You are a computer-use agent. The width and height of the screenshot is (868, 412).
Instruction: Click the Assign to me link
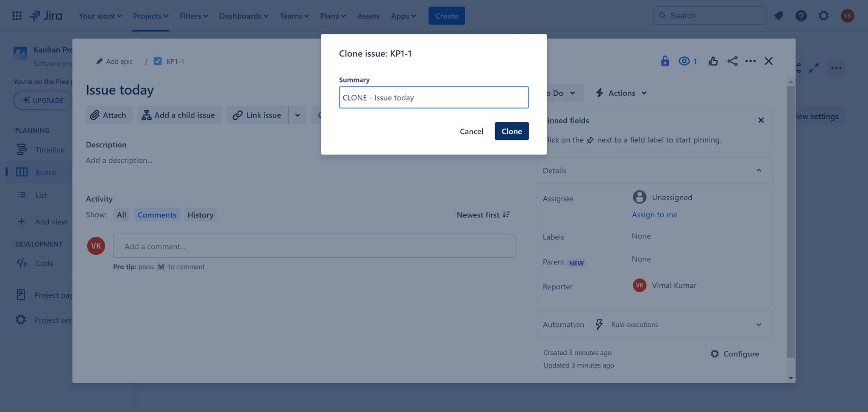(654, 214)
